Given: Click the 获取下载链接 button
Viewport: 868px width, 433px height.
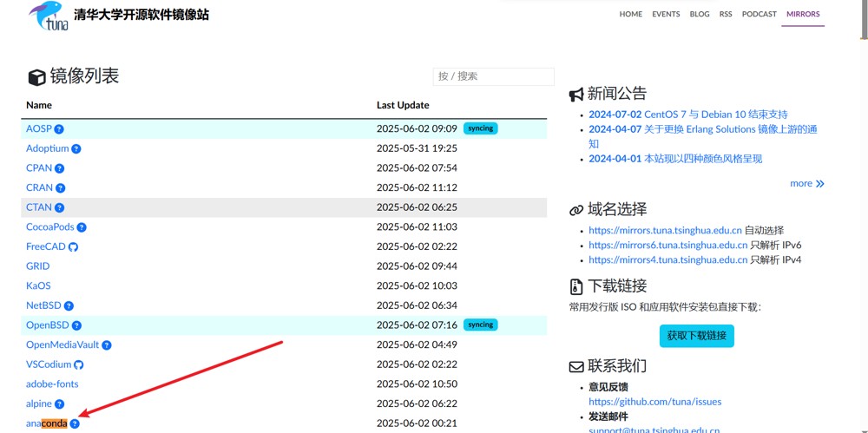Looking at the screenshot, I should coord(696,336).
